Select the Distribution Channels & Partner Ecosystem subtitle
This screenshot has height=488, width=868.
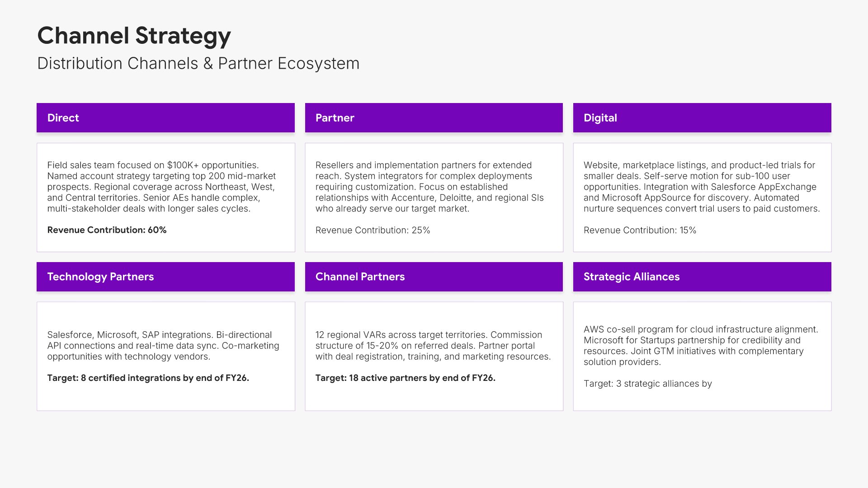198,64
